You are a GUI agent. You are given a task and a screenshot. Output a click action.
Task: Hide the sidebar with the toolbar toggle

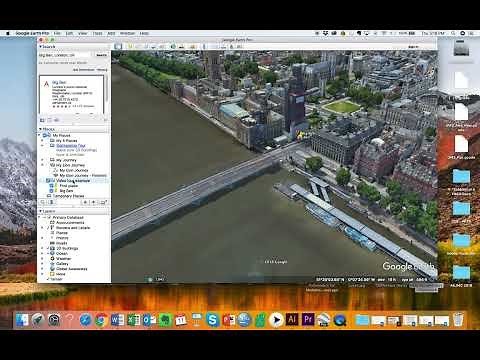(x=118, y=46)
